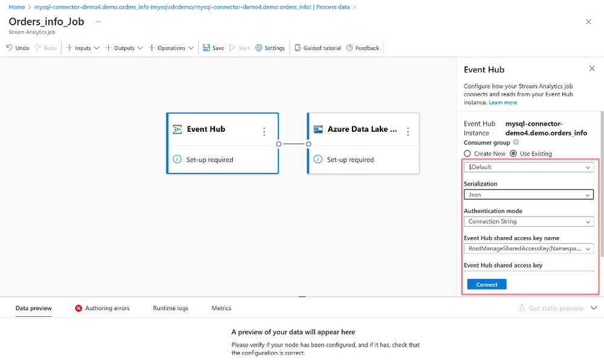The height and width of the screenshot is (364, 604).
Task: Open Event Hub node three-dot menu
Action: pos(264,131)
